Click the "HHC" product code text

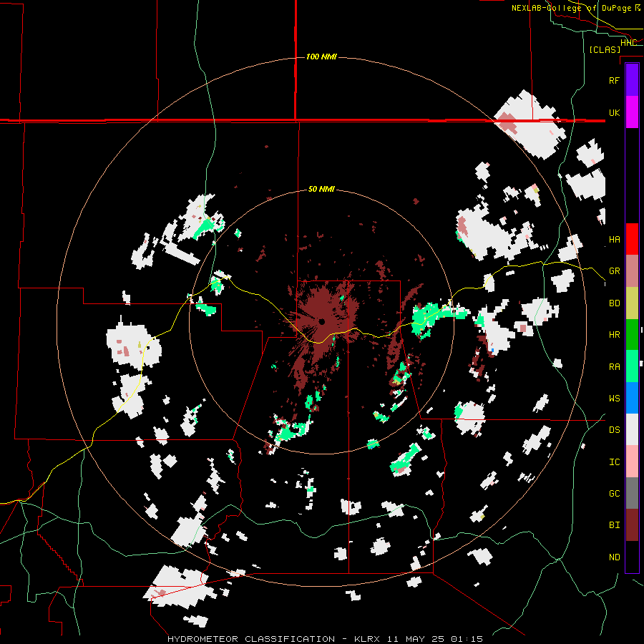coord(628,43)
